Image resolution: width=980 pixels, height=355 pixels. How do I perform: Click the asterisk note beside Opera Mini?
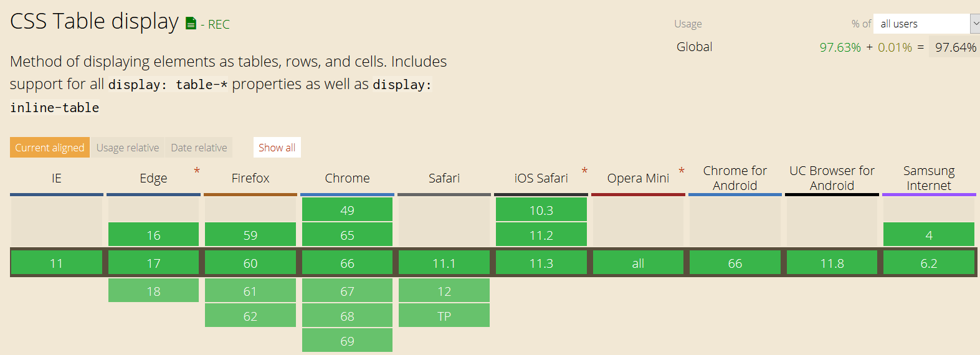(x=682, y=171)
